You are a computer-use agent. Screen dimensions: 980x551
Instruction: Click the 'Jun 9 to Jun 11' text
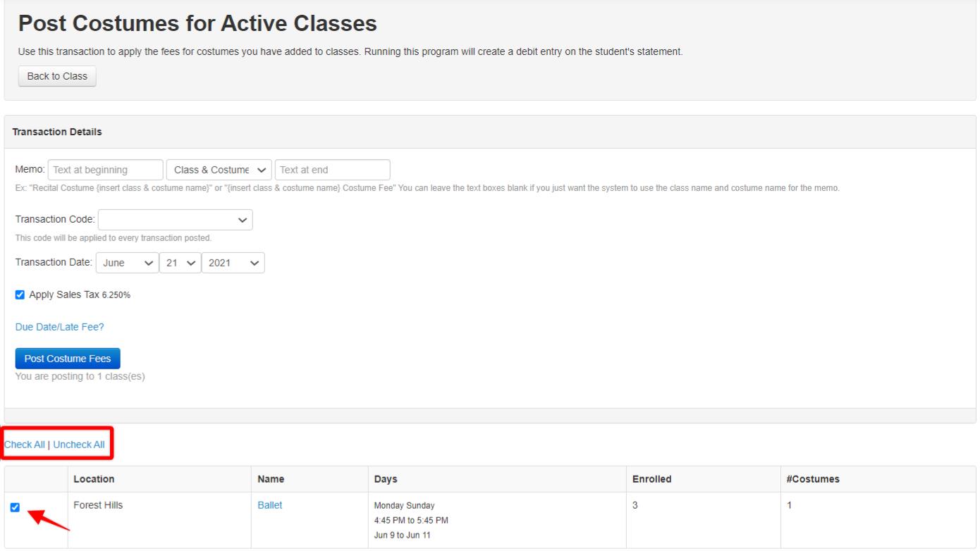tap(403, 535)
